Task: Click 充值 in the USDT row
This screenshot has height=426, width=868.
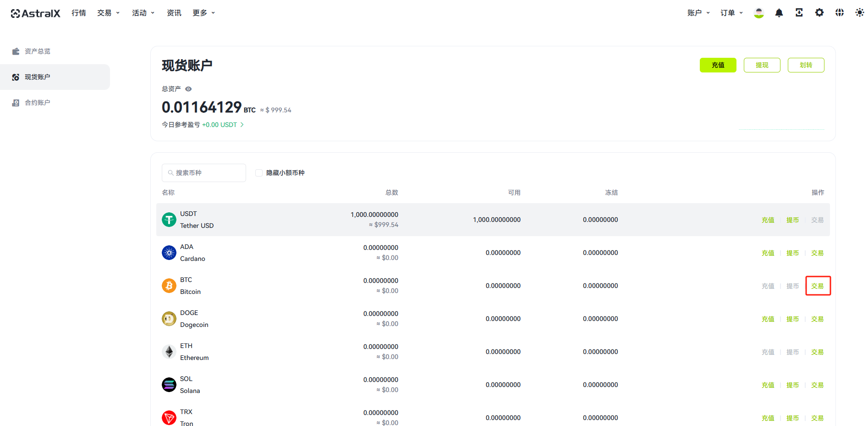Action: (x=768, y=220)
